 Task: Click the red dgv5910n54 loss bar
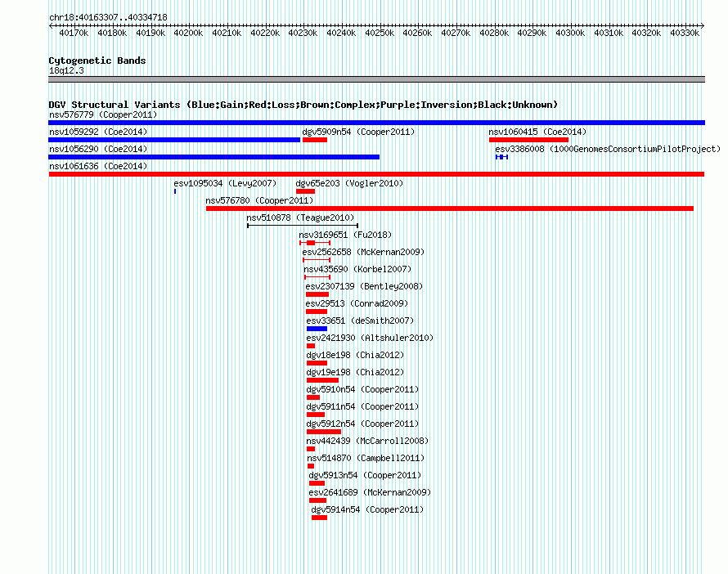[x=313, y=397]
